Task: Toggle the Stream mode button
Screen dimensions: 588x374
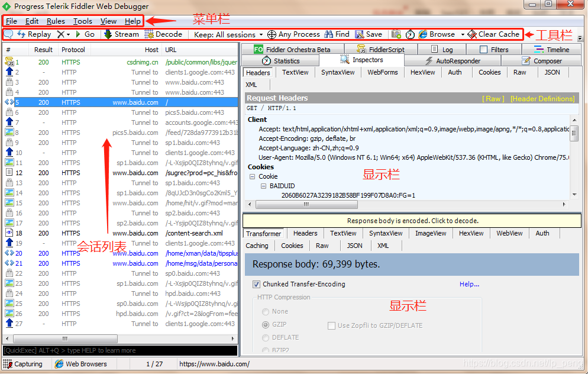Action: coord(121,34)
